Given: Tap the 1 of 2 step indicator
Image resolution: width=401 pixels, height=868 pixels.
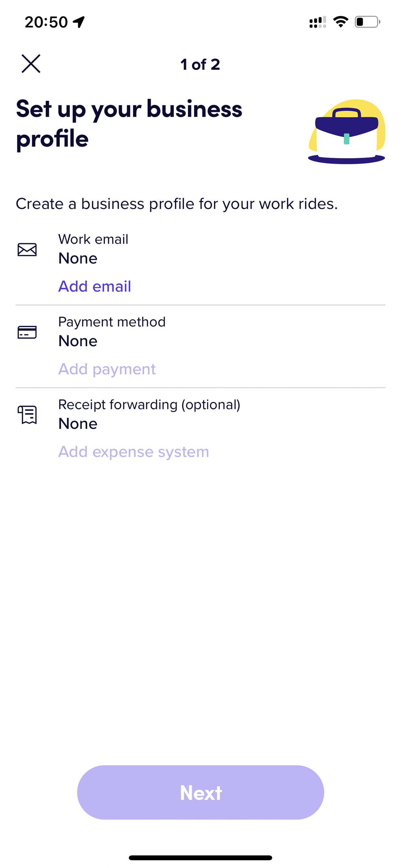Looking at the screenshot, I should (x=200, y=64).
